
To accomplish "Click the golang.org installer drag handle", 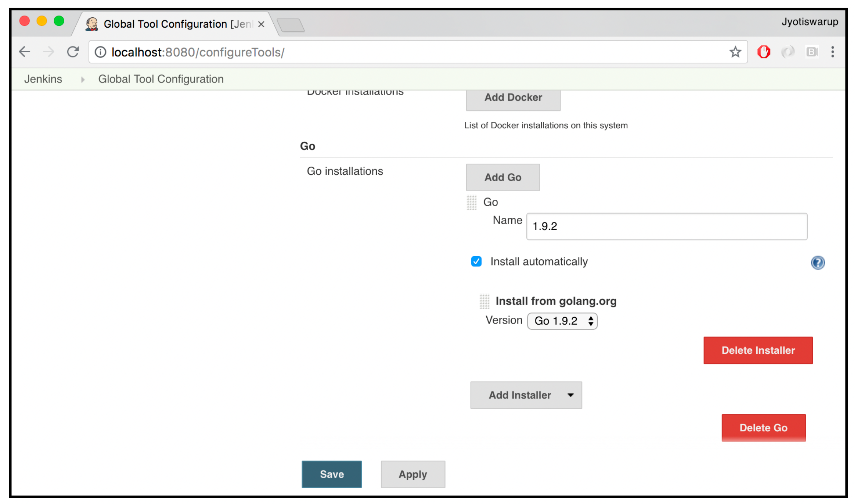I will click(x=484, y=302).
